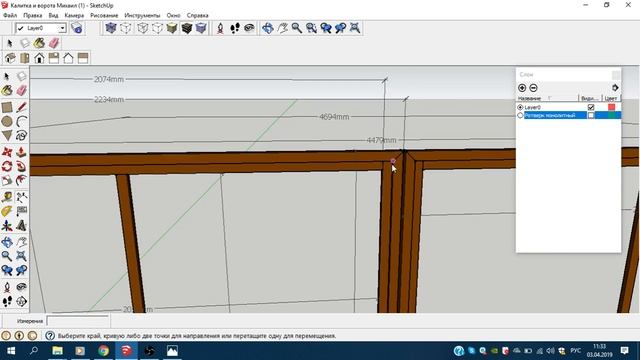Set second layer active via its radio button
Image resolution: width=640 pixels, height=360 pixels.
click(520, 116)
